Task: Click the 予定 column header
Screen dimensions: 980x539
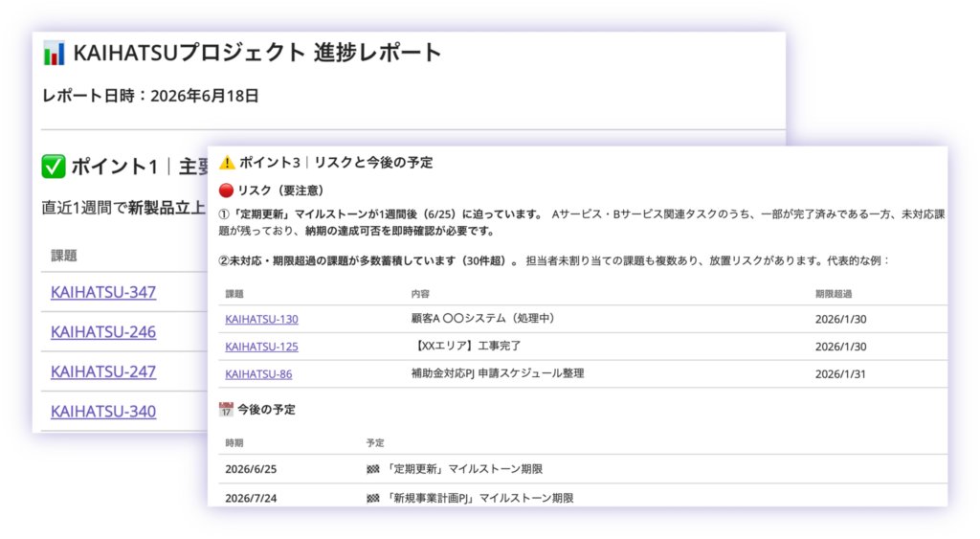Action: coord(375,442)
